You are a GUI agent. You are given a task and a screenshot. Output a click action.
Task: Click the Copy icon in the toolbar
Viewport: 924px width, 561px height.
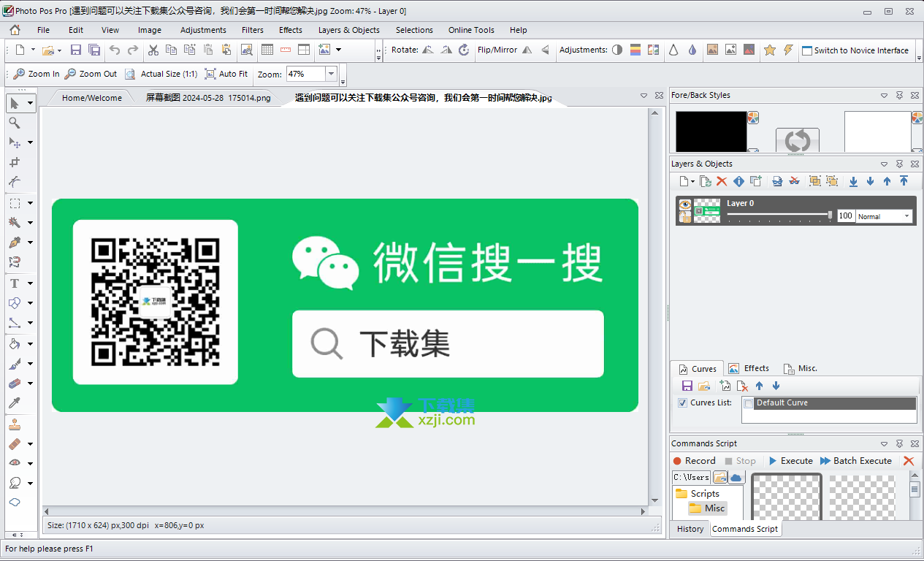pos(171,50)
